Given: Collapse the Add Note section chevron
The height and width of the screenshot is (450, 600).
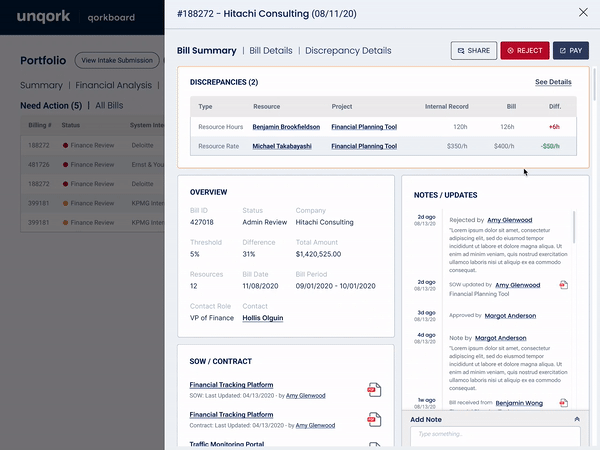Looking at the screenshot, I should coord(577,419).
